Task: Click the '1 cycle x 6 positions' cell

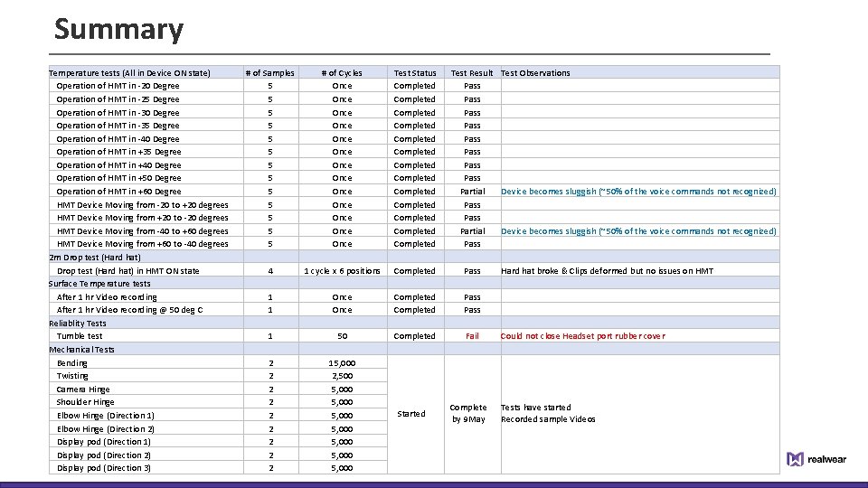Action: pyautogui.click(x=342, y=270)
